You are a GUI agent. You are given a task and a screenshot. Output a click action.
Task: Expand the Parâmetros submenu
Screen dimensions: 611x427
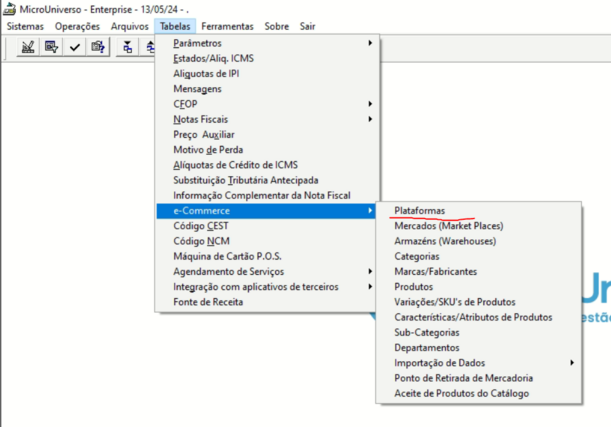coord(267,43)
